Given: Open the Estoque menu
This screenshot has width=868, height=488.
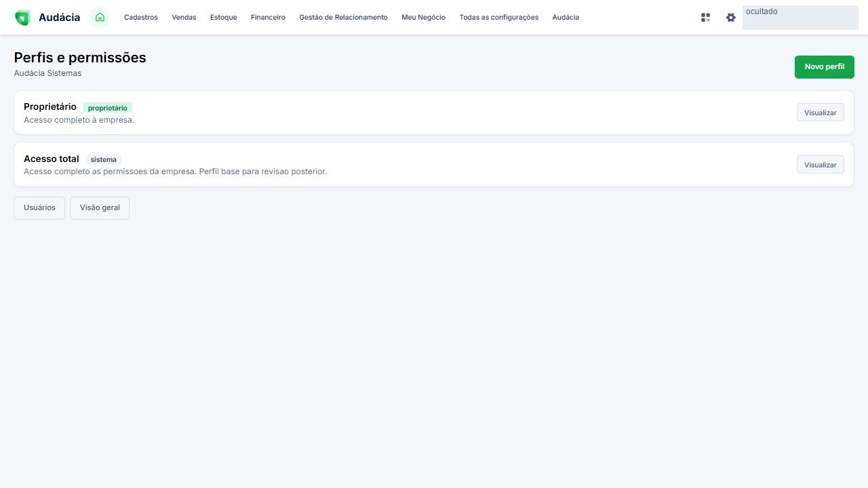Looking at the screenshot, I should [x=224, y=18].
